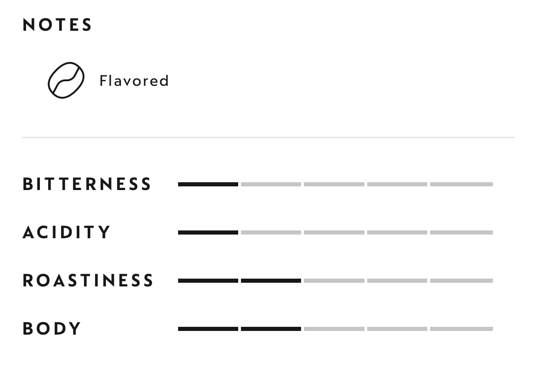Click the NOTES heading

point(57,25)
